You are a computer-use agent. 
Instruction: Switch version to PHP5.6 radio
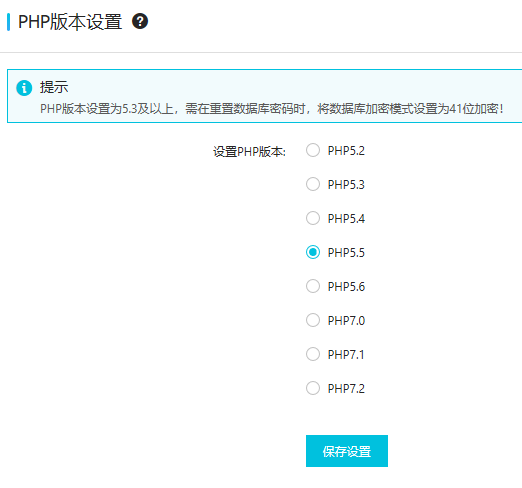(313, 286)
